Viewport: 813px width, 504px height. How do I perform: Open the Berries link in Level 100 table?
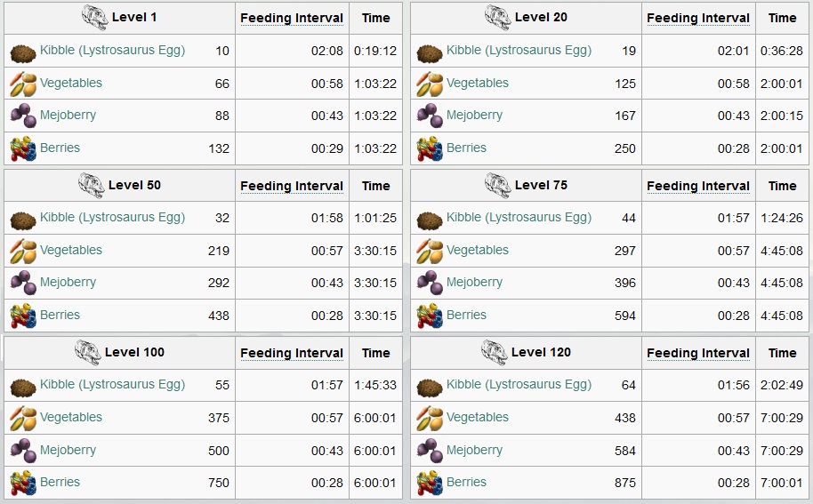[60, 482]
